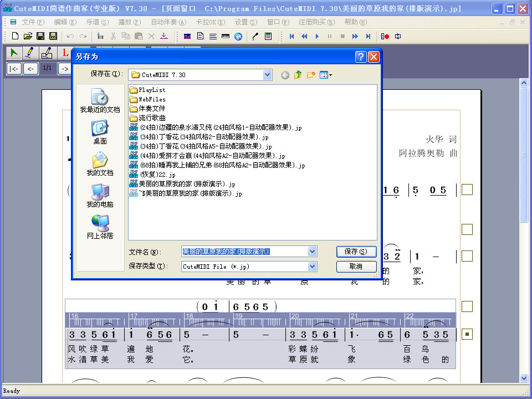Click the dialog Help question-mark button
532x399 pixels.
coord(361,57)
